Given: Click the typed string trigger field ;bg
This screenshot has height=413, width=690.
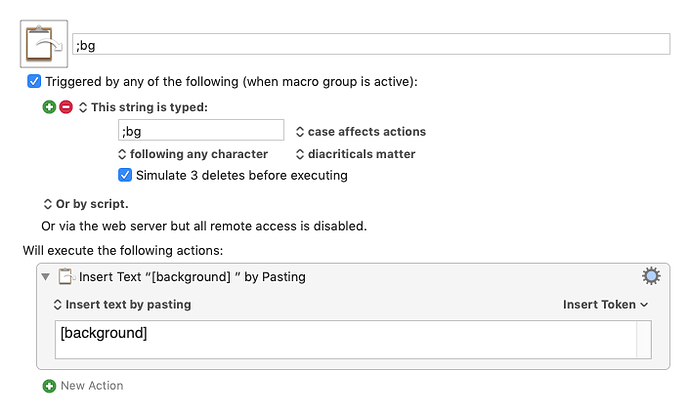Looking at the screenshot, I should 201,130.
